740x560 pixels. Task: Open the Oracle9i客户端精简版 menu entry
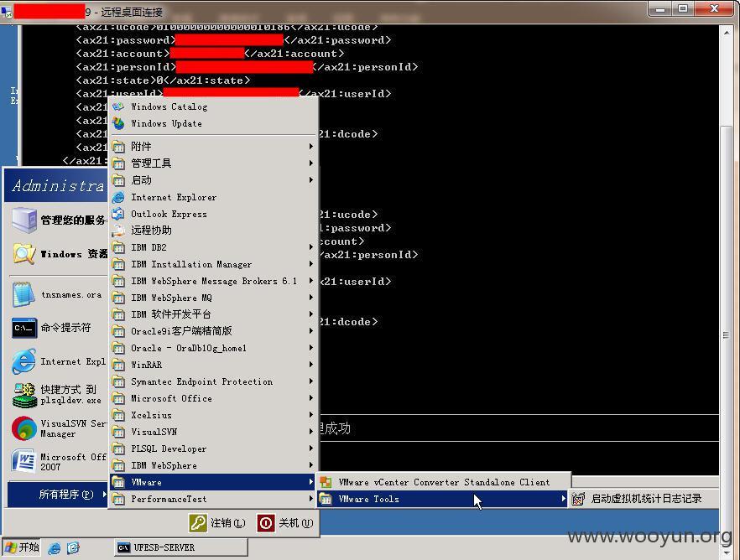tap(213, 331)
